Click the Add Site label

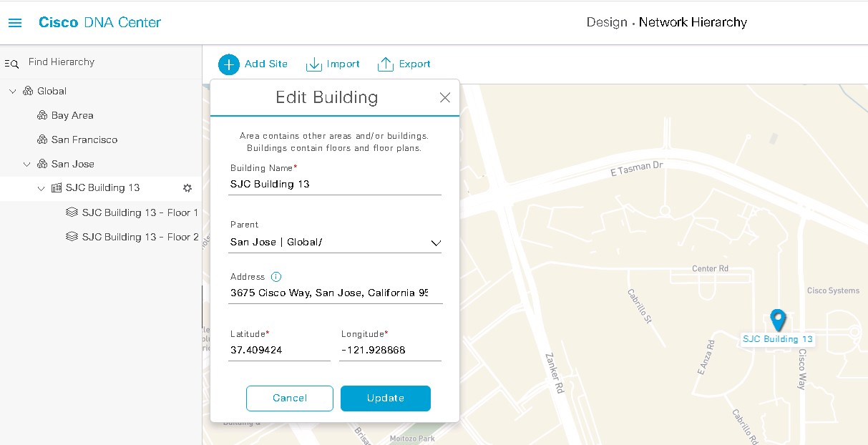[x=266, y=64]
